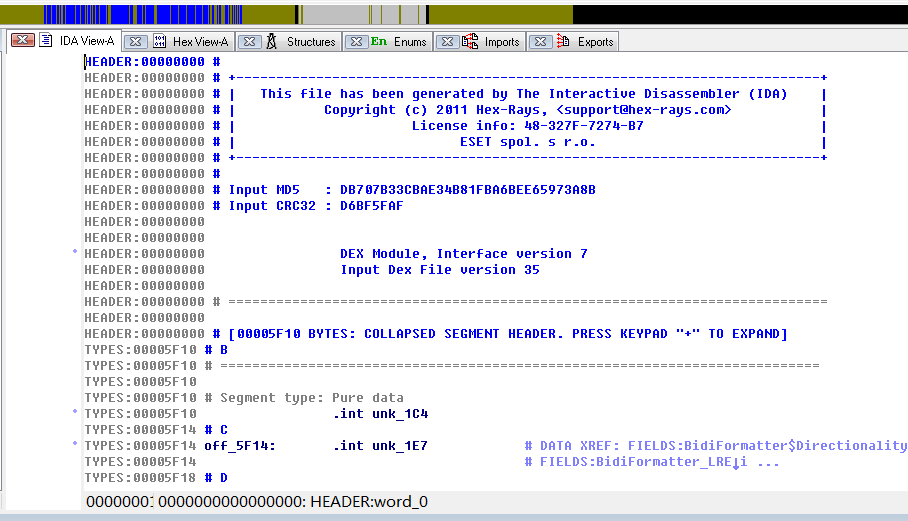Close the Exports tab
The width and height of the screenshot is (908, 521).
[x=540, y=42]
